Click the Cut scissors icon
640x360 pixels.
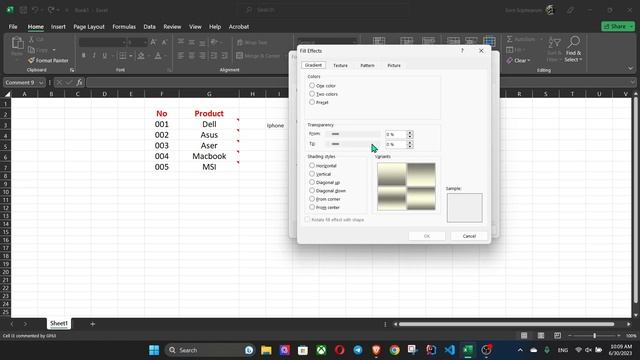(x=31, y=40)
